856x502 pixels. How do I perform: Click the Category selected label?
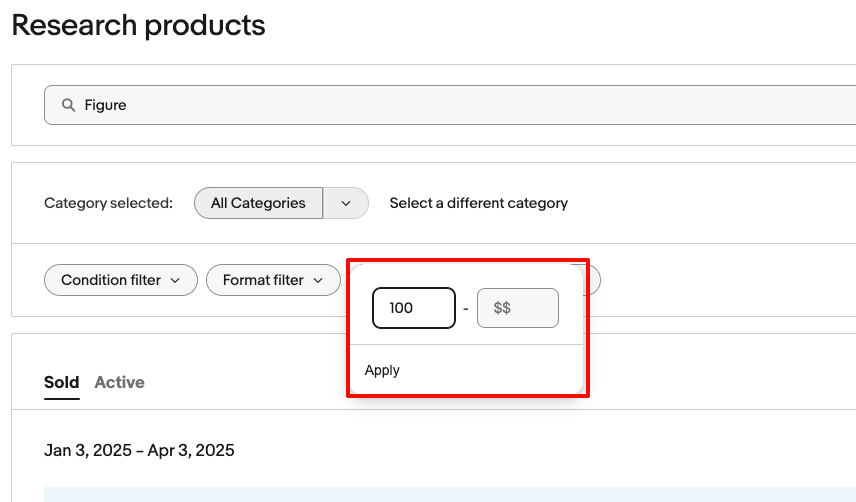pos(108,203)
